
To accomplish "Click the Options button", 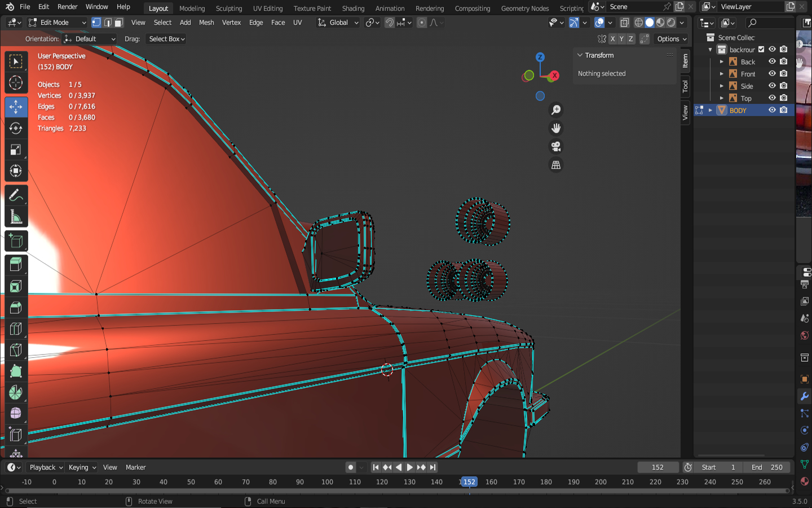I will pos(672,39).
